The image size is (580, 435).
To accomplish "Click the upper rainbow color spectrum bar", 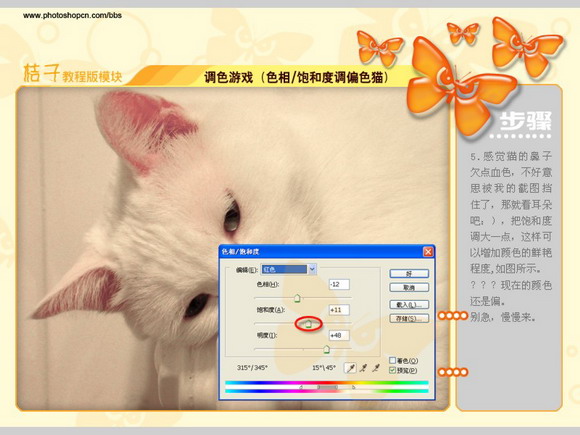I will (x=327, y=383).
